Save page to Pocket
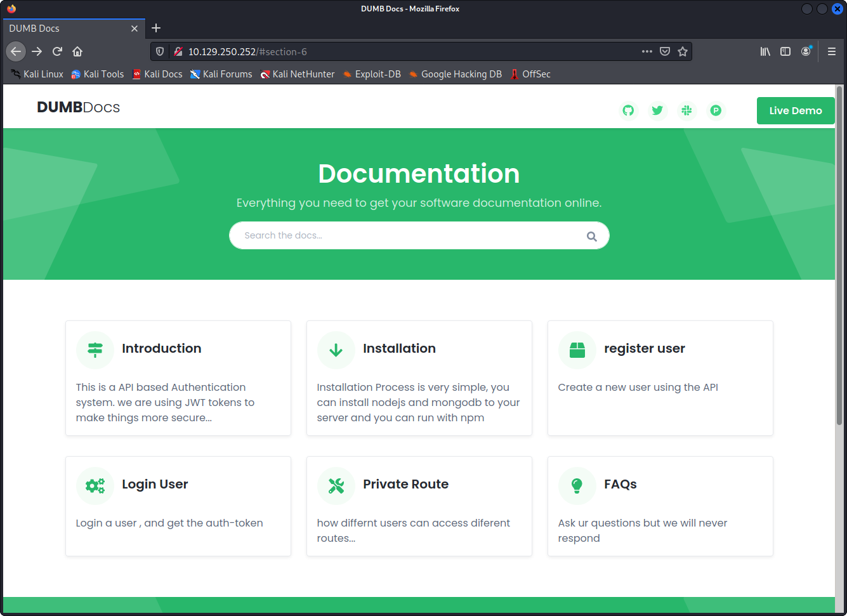 click(665, 51)
